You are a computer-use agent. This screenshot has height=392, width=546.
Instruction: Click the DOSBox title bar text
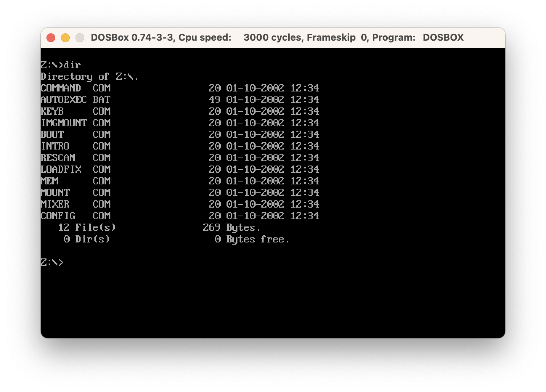point(277,37)
